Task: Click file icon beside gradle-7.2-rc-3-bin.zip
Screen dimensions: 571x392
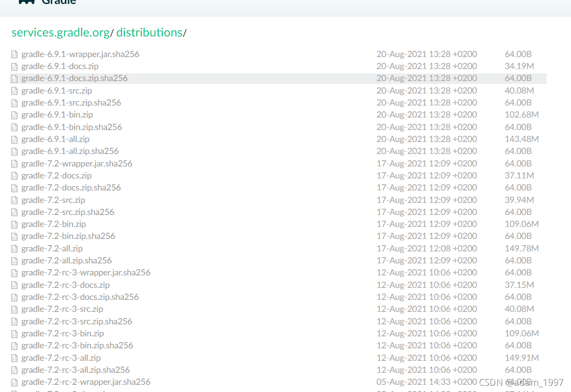Action: coord(14,334)
